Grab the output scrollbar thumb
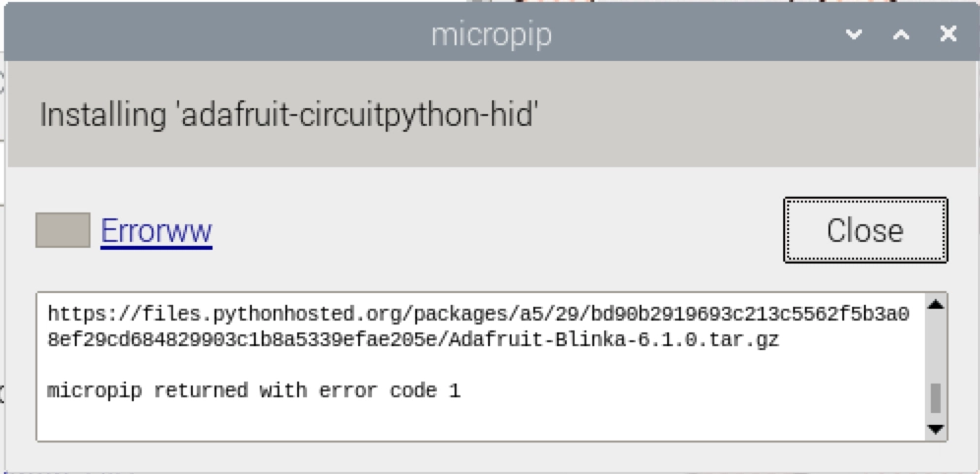Viewport: 980px width, 474px height. coord(936,397)
